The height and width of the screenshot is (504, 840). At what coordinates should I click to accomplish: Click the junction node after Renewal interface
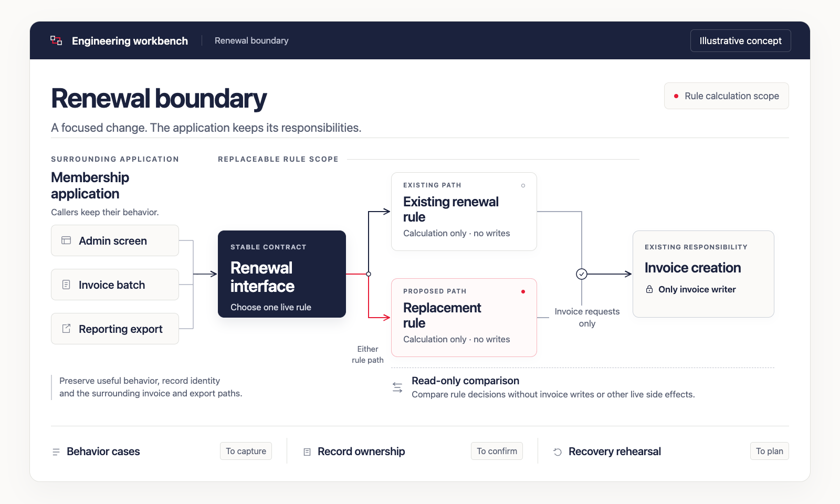coord(369,274)
